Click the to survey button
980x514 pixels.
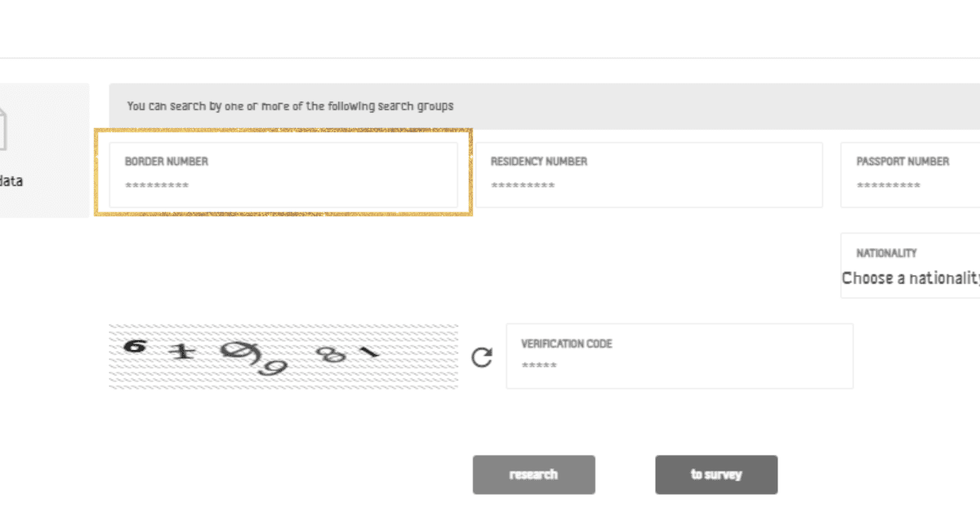click(x=715, y=474)
